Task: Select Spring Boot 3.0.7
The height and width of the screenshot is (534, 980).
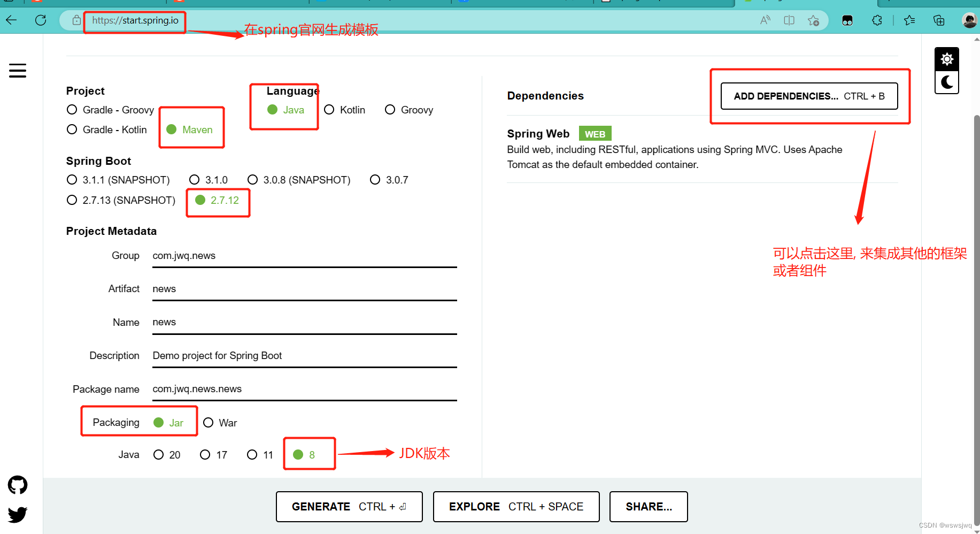Action: click(389, 180)
